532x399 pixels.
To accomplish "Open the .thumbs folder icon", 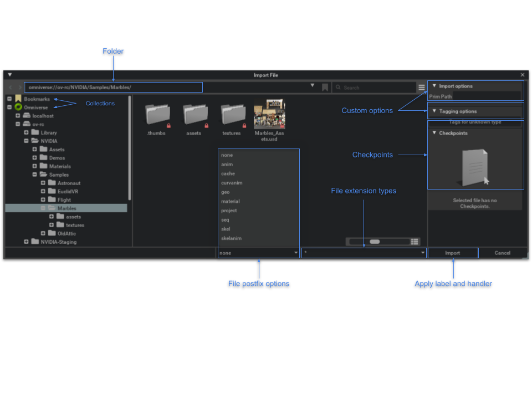I will 157,114.
